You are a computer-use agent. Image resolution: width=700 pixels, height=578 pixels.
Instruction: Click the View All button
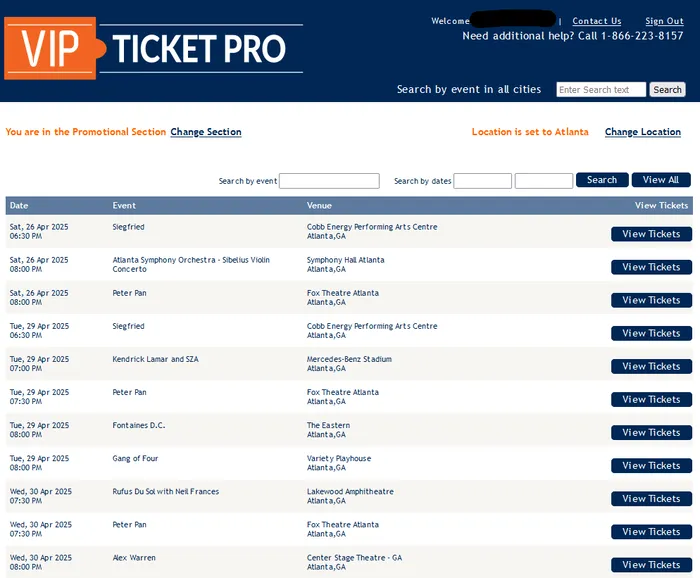click(x=661, y=180)
